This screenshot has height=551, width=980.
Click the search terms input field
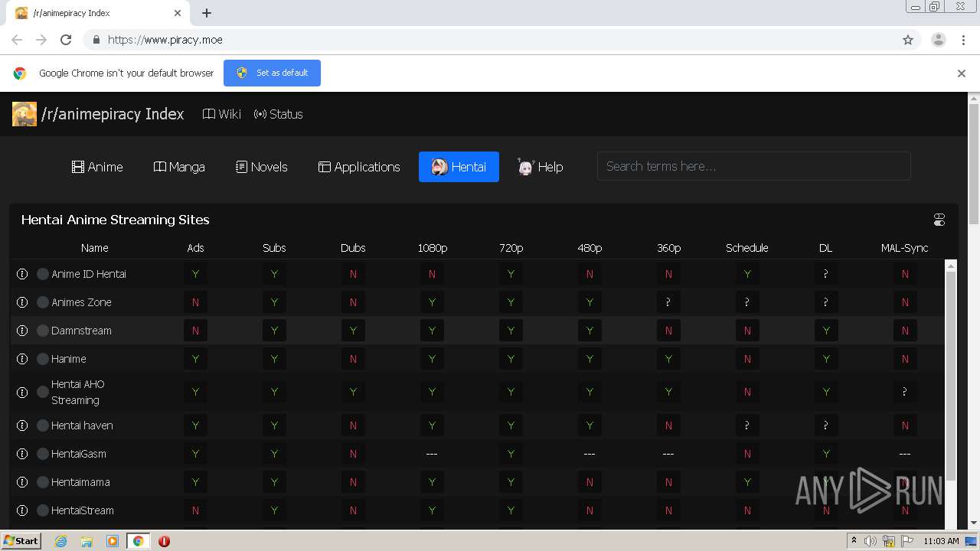753,166
